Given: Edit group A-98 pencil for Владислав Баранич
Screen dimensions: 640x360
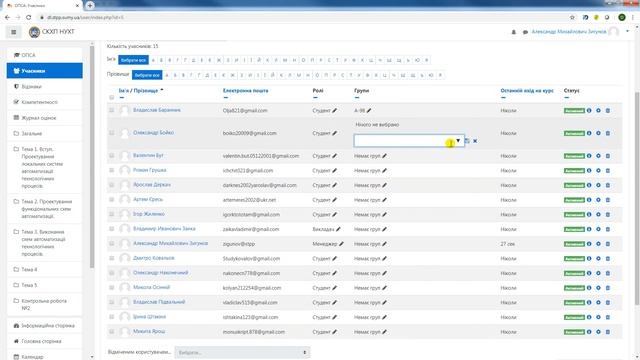Looking at the screenshot, I should [x=369, y=111].
